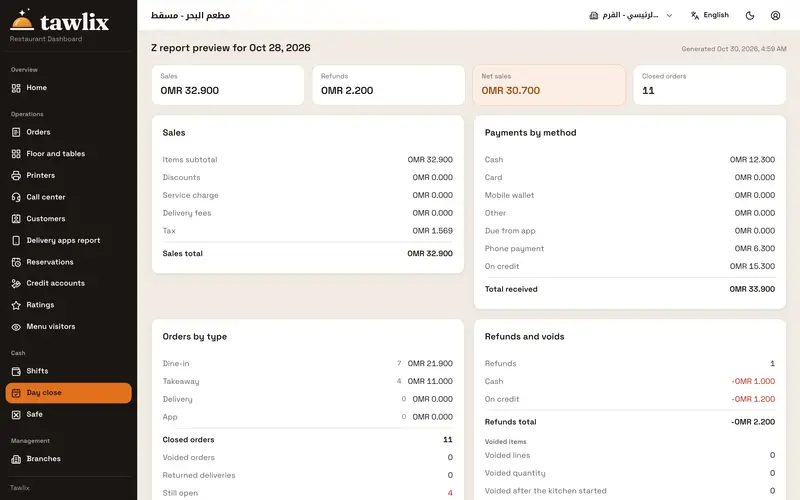800x500 pixels.
Task: Click the Call center headset icon
Action: [16, 197]
